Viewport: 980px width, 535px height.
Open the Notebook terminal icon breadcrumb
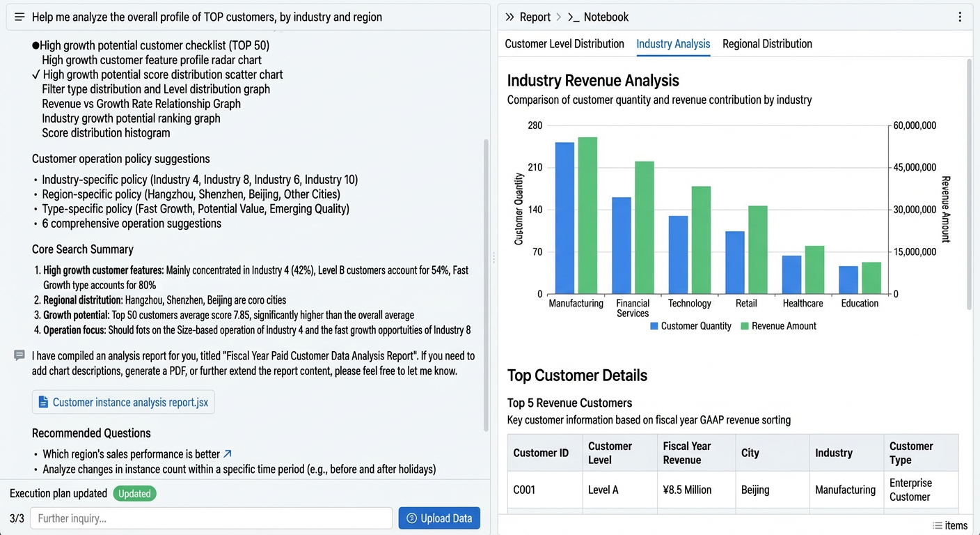click(574, 17)
